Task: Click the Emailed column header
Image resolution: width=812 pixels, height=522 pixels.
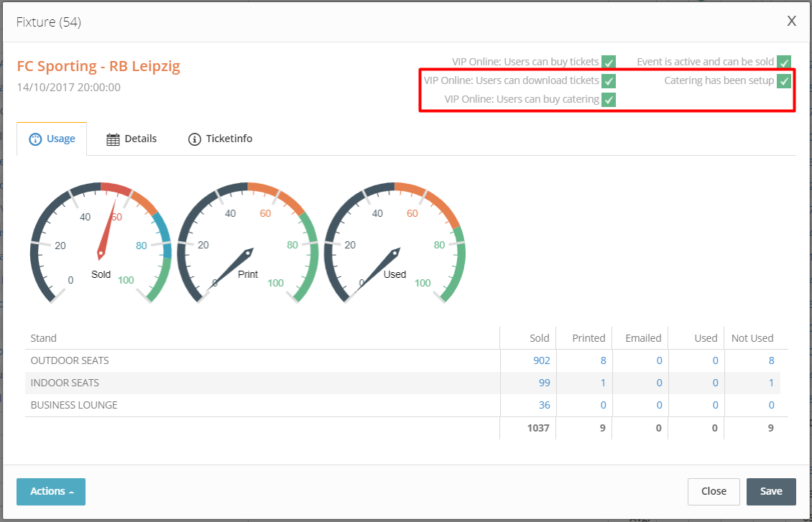Action: 643,338
